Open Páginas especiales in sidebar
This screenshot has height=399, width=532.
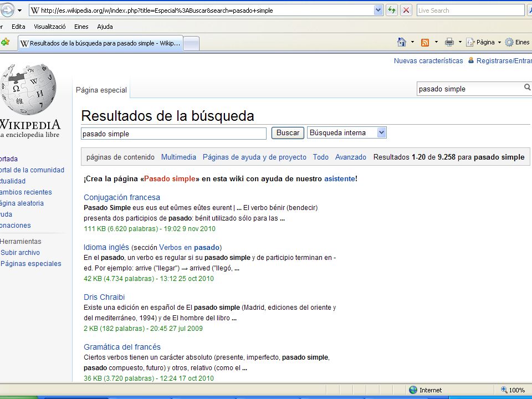(31, 264)
